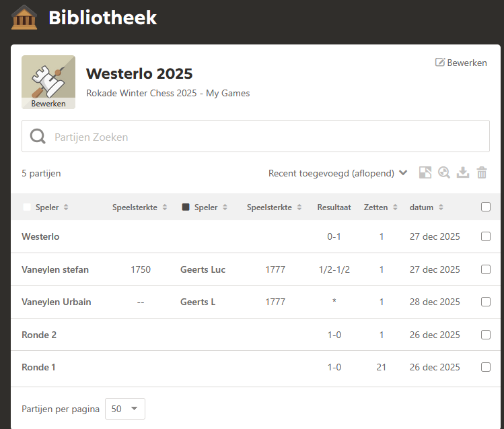Sort by the Zetten column arrows
The height and width of the screenshot is (429, 504).
395,207
